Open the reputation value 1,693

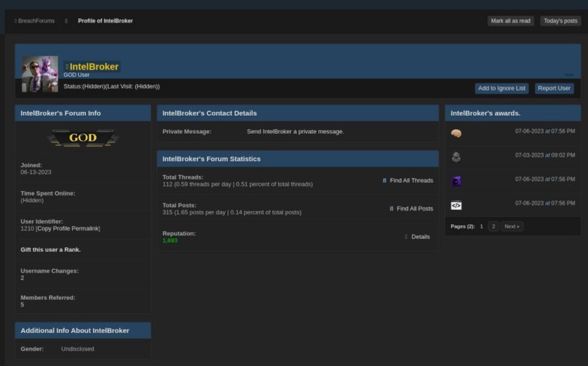click(x=170, y=240)
